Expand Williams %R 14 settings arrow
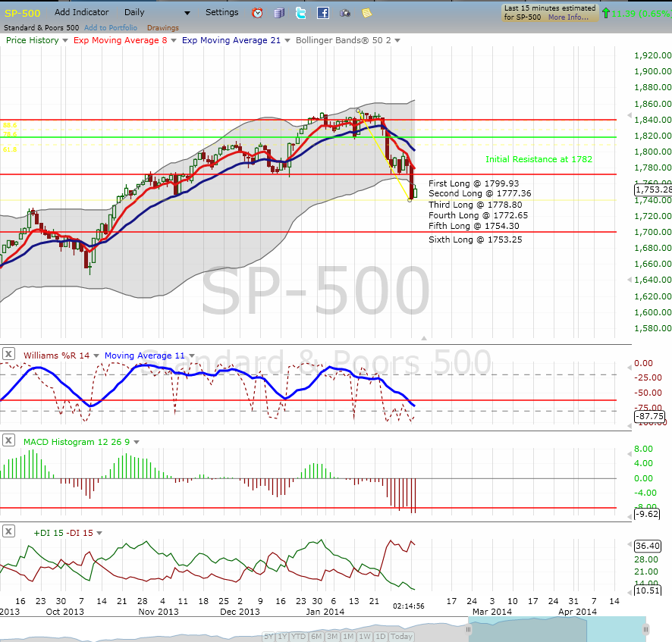The height and width of the screenshot is (642, 672). click(x=96, y=355)
